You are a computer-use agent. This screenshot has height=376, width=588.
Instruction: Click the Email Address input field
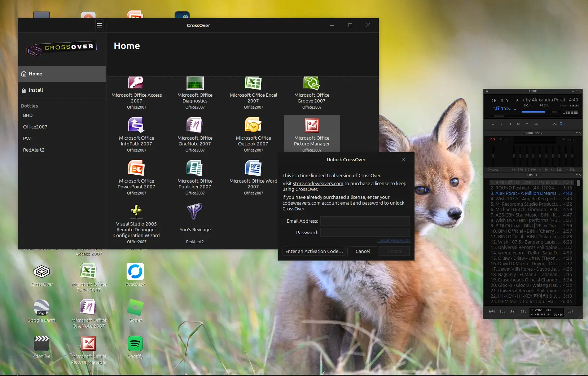tap(365, 221)
